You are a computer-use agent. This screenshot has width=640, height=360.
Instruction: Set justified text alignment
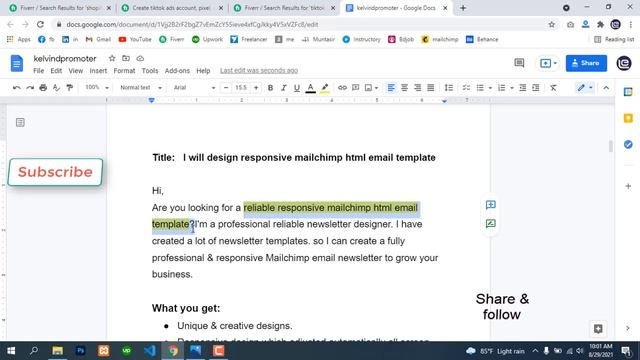pos(431,88)
